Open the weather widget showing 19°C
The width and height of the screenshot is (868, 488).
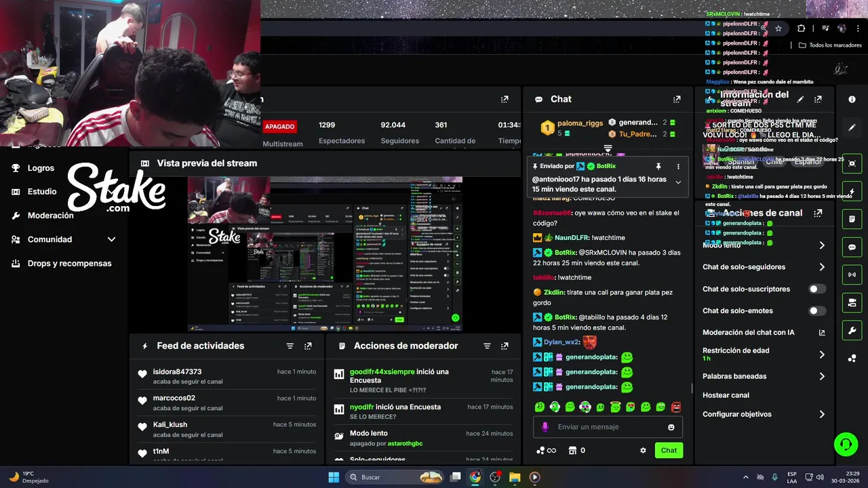click(28, 477)
